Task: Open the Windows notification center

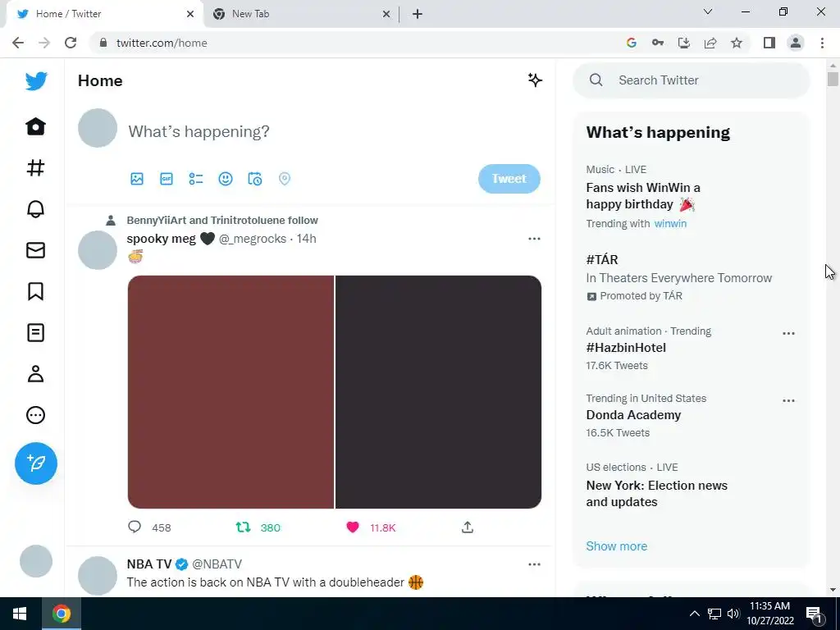Action: (814, 614)
